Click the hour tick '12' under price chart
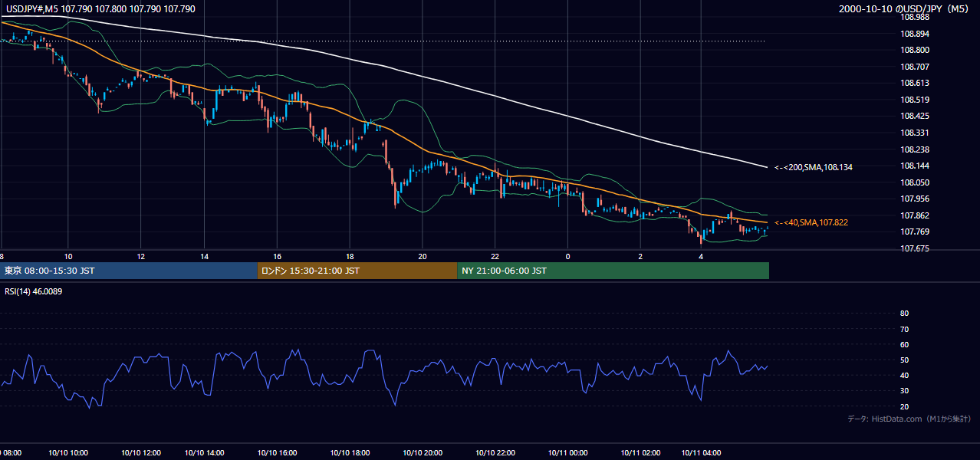 (140, 256)
